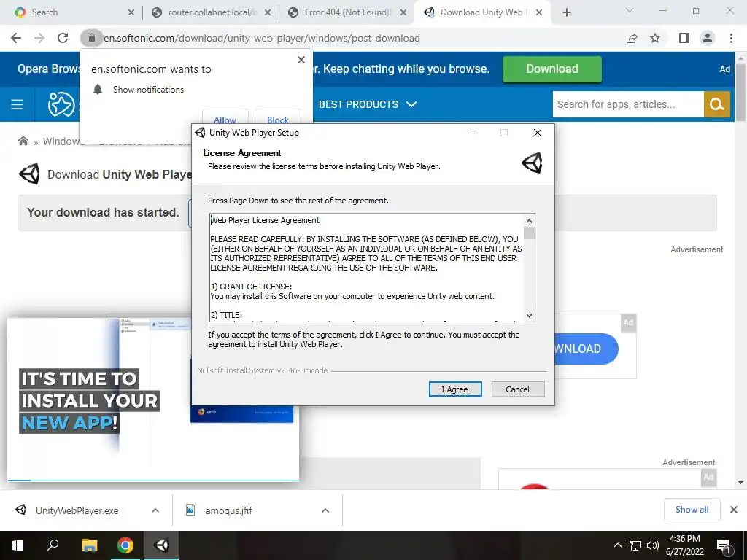Click the I Agree button

[455, 389]
